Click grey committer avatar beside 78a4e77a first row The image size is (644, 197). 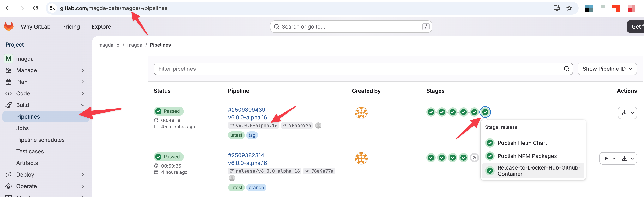[x=318, y=125]
